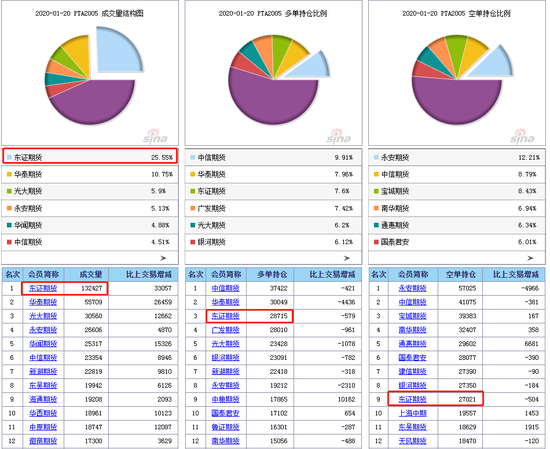
Task: Open 南华期货 link in the 多单持仓 table
Action: [x=226, y=441]
